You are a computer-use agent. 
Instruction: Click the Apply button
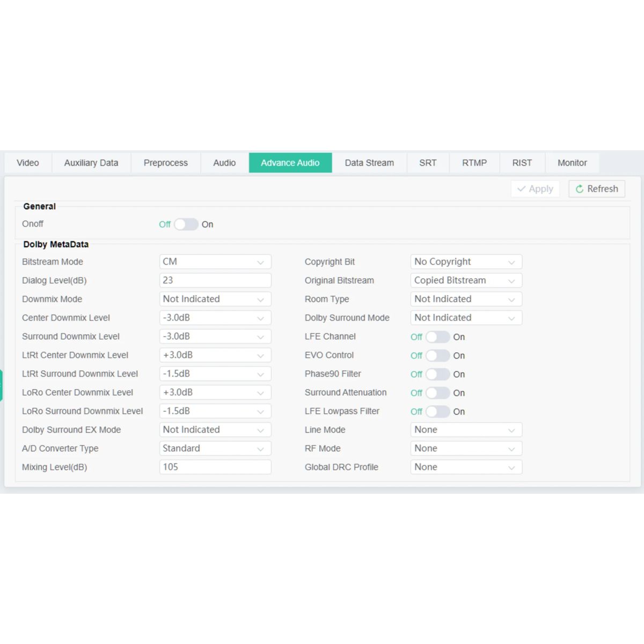535,189
